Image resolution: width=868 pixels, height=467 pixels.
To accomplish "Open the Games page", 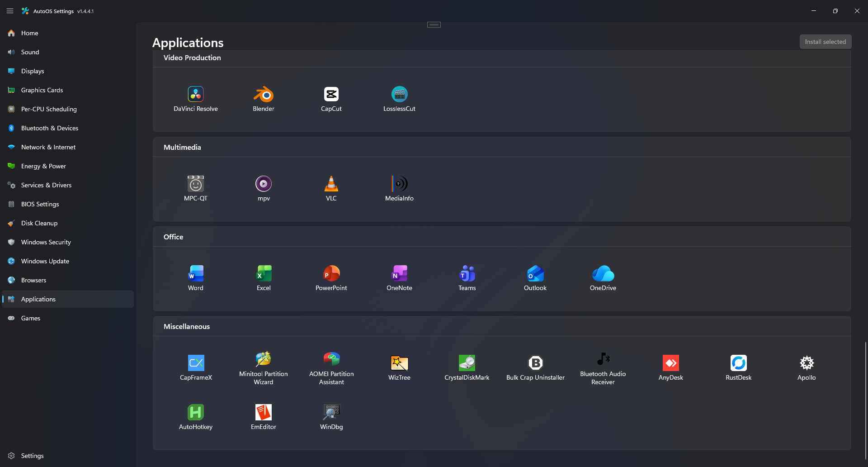I will click(68, 318).
